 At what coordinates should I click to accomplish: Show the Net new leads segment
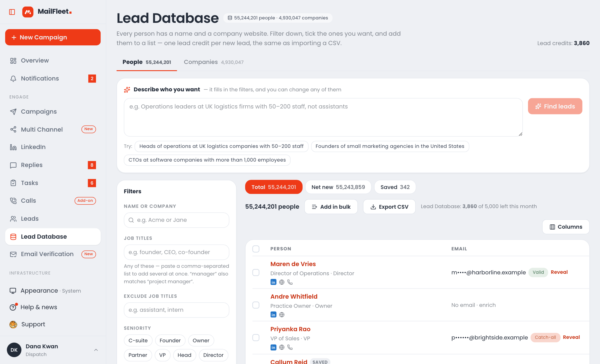pos(338,187)
